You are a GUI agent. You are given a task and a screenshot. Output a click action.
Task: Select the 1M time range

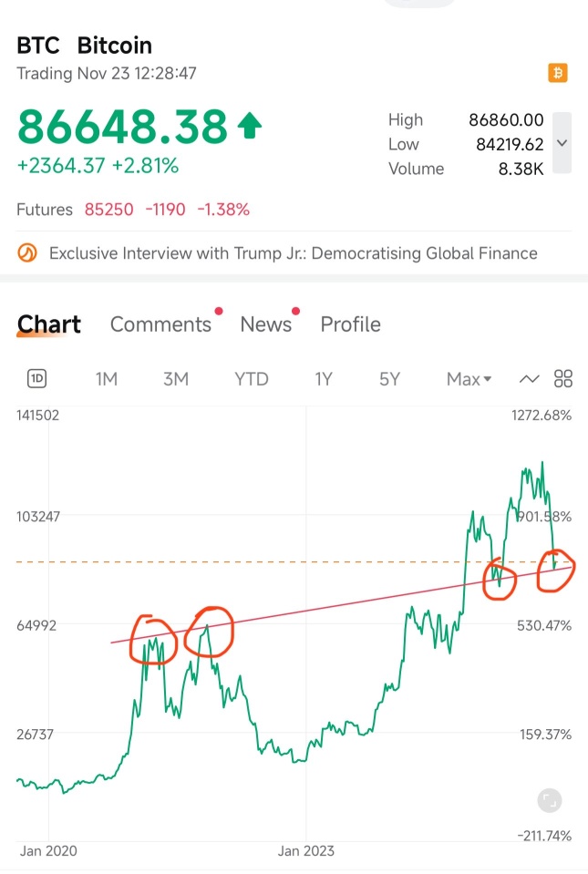(x=107, y=379)
